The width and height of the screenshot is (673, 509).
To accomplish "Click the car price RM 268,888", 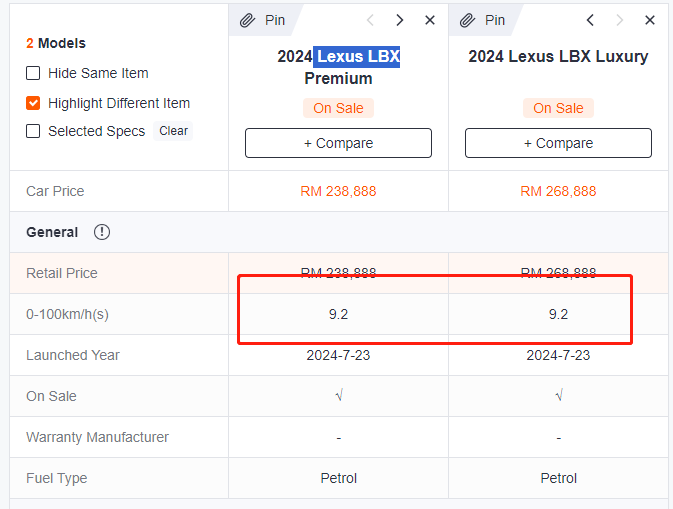I will tap(558, 191).
